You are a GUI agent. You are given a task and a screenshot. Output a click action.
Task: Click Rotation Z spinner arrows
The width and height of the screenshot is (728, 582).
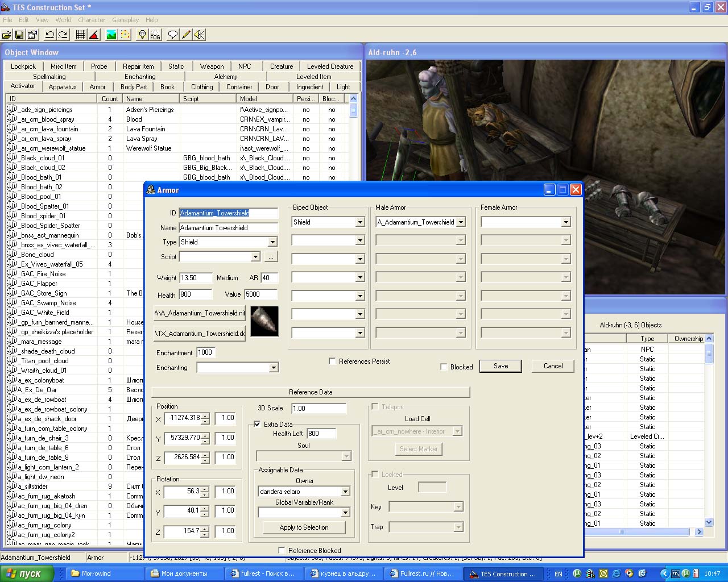click(205, 531)
